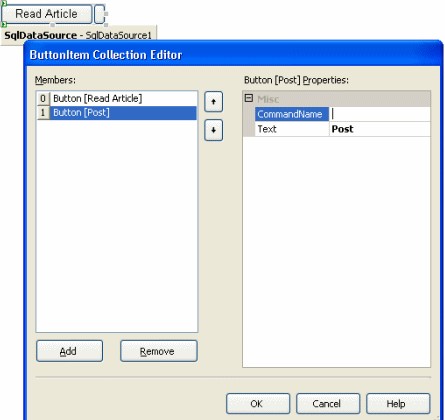The width and height of the screenshot is (445, 420).
Task: Move selected member down with arrow button
Action: point(213,130)
